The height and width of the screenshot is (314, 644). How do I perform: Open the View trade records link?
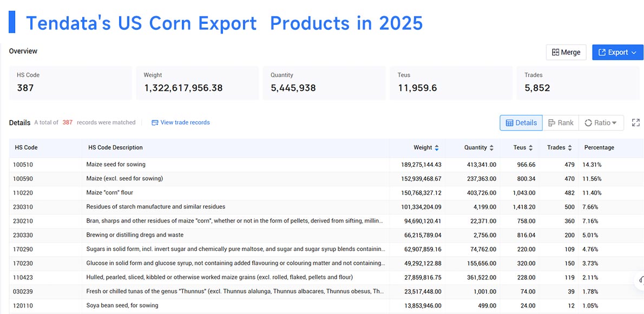click(x=181, y=122)
